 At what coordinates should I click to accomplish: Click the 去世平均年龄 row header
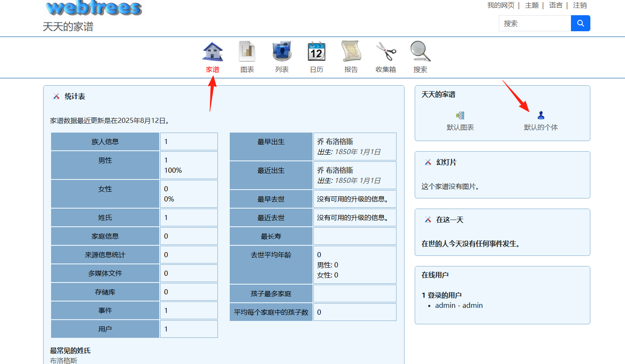271,265
